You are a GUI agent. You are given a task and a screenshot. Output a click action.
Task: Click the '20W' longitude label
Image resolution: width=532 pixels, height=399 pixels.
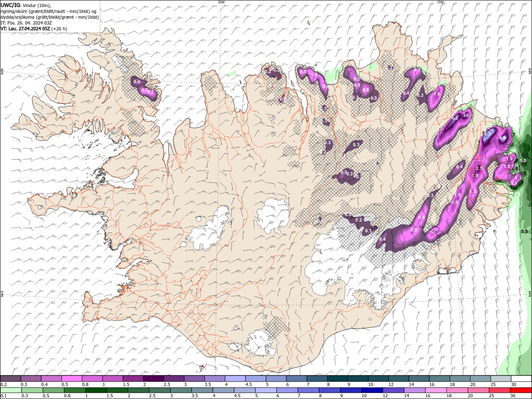tap(221, 2)
